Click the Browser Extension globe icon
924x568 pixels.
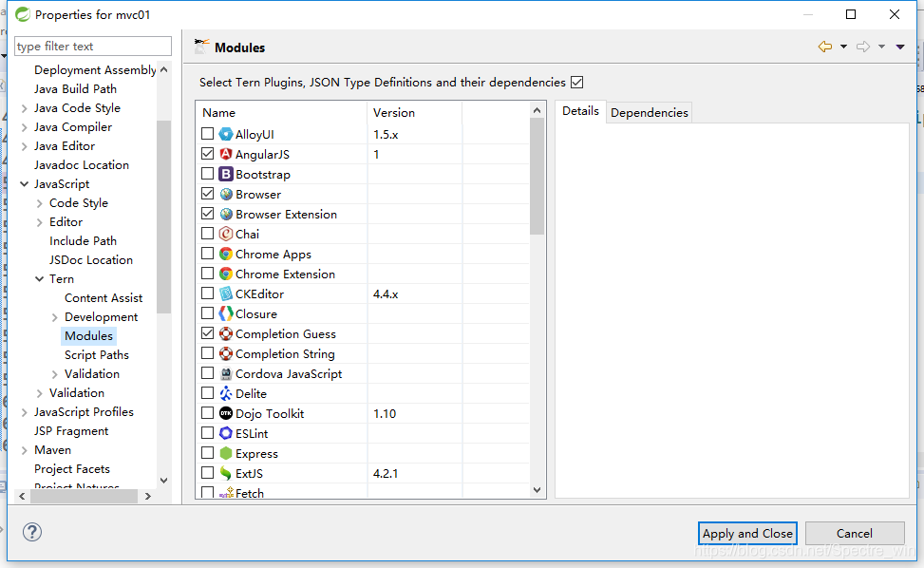coord(226,215)
